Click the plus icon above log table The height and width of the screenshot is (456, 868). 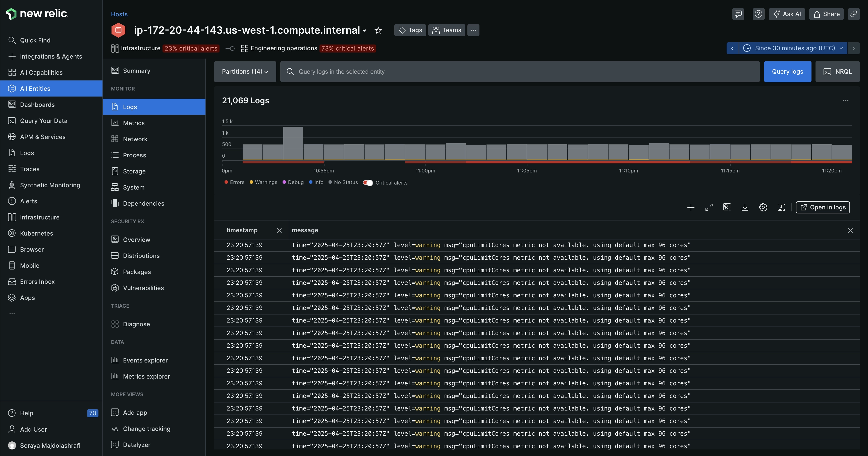pyautogui.click(x=690, y=207)
